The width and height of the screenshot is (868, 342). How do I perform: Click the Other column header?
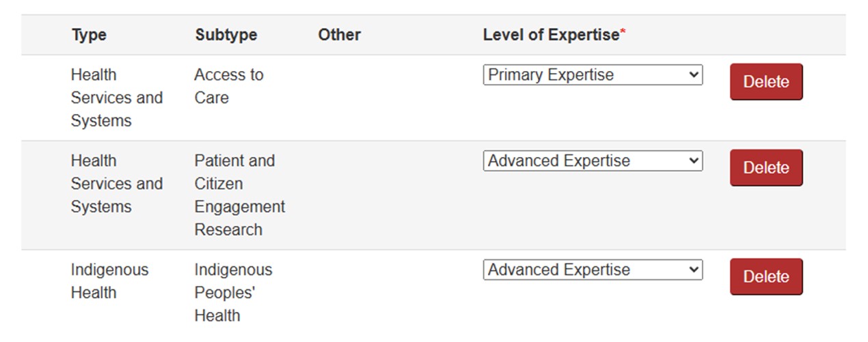click(x=339, y=35)
